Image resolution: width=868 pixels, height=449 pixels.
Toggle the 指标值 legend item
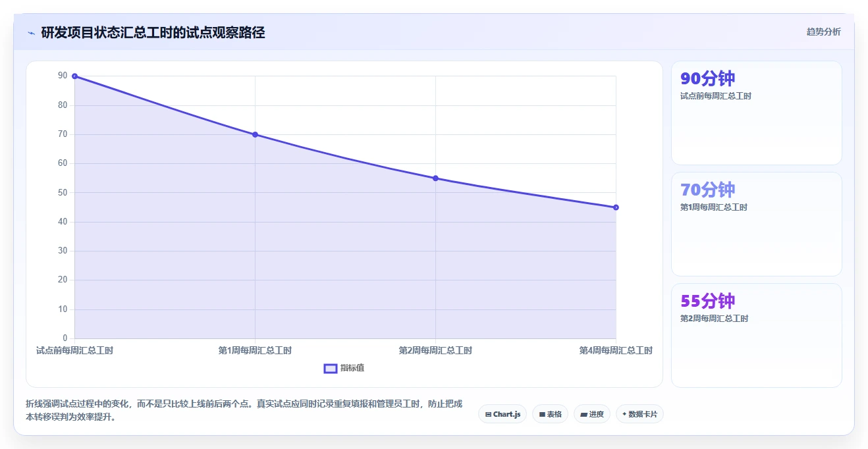tap(344, 368)
